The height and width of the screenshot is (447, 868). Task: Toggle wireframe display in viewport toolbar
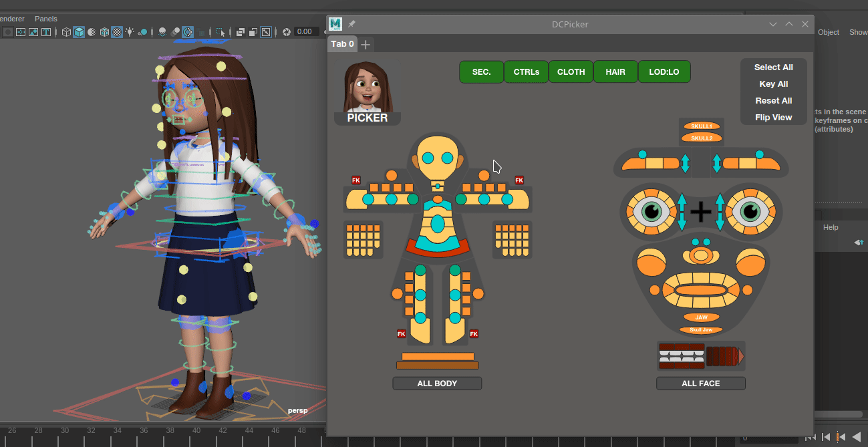(x=67, y=31)
